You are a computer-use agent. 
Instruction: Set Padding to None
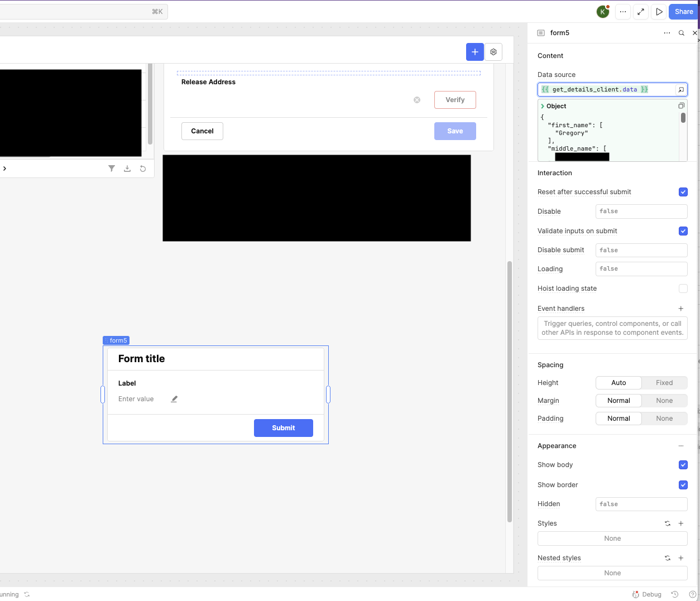(664, 419)
